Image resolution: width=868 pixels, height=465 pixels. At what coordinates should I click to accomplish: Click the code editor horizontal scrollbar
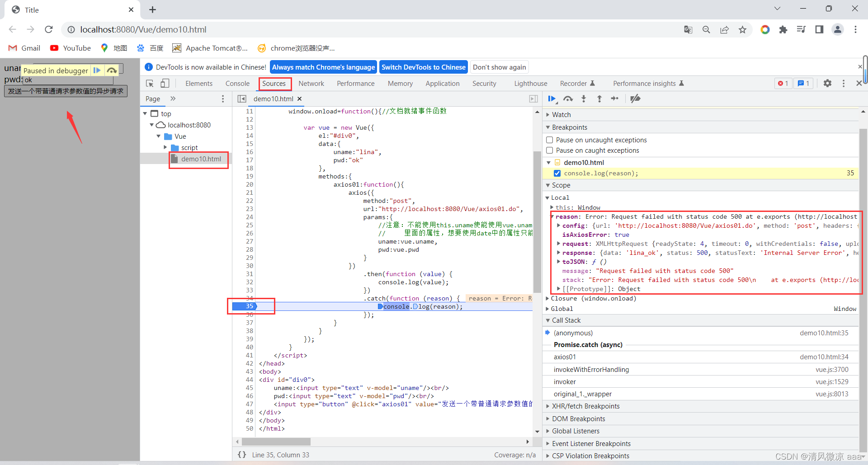276,442
